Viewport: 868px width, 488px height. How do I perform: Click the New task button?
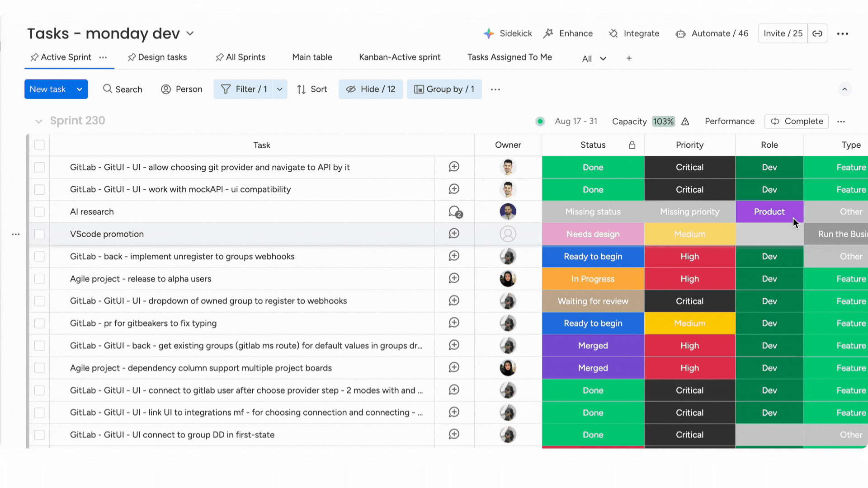(47, 89)
